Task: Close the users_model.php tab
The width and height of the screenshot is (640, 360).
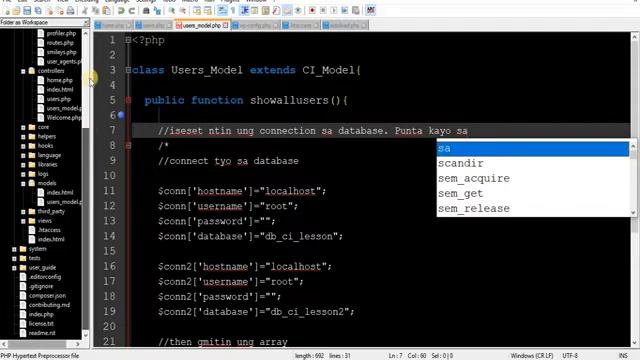Action: (x=225, y=25)
